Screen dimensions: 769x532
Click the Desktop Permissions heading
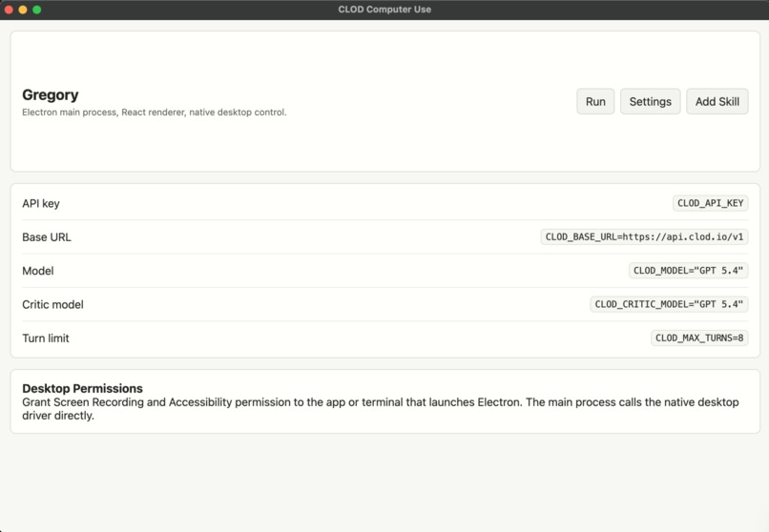point(82,388)
